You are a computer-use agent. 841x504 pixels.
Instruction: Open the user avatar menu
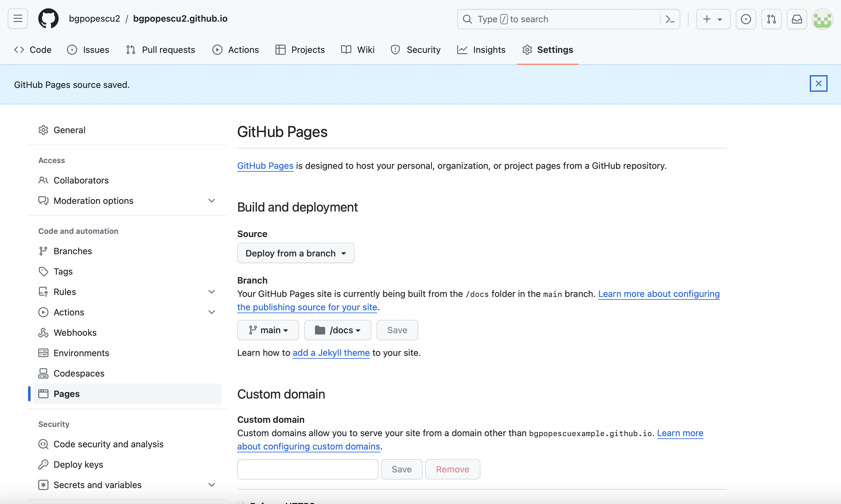[x=822, y=19]
